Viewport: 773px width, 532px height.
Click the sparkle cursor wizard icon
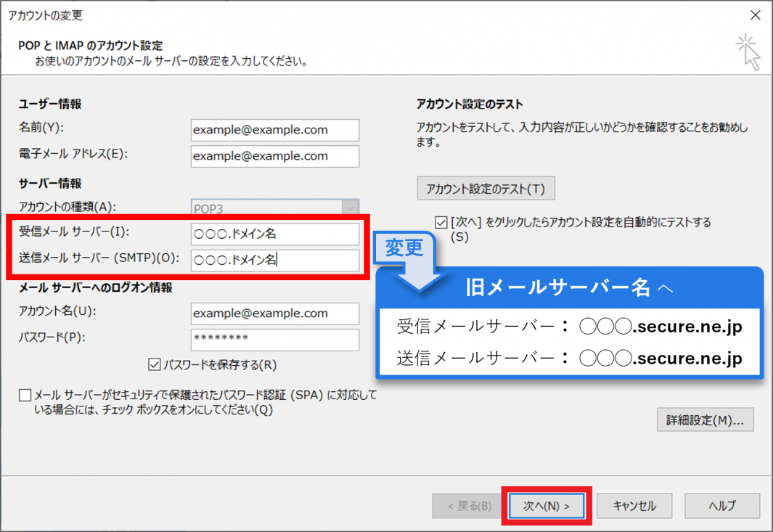pos(748,52)
